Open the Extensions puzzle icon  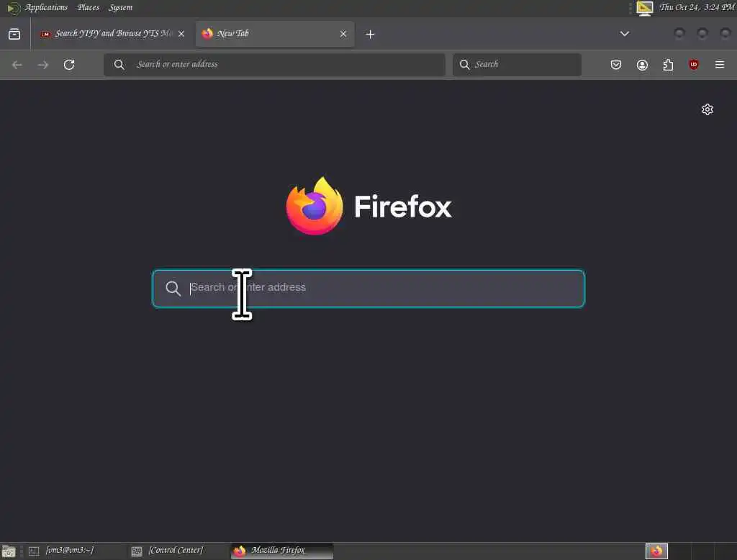[x=668, y=64]
